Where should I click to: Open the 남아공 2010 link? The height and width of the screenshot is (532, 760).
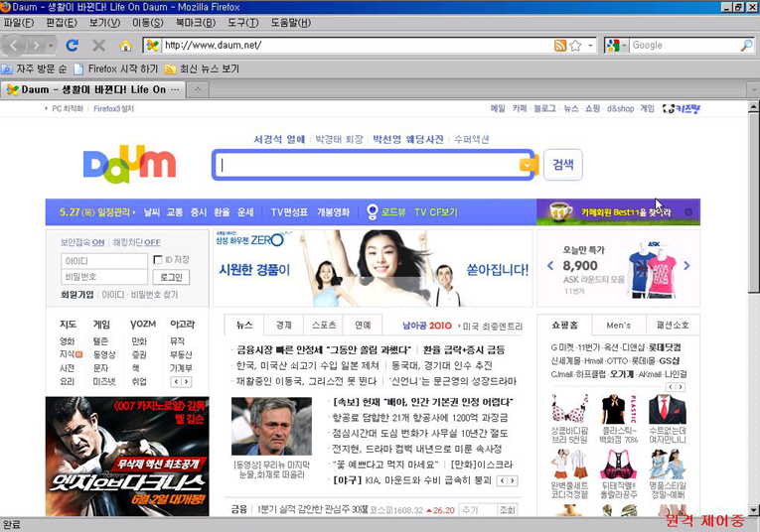click(x=427, y=326)
